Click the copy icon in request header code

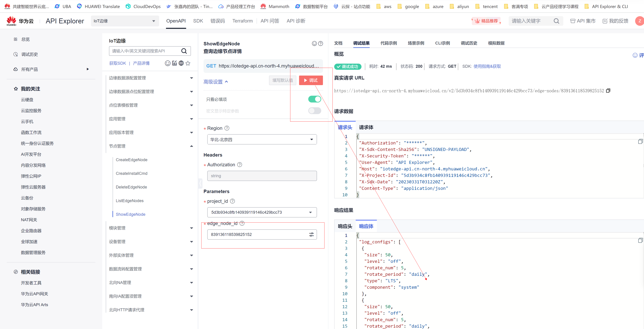click(640, 142)
